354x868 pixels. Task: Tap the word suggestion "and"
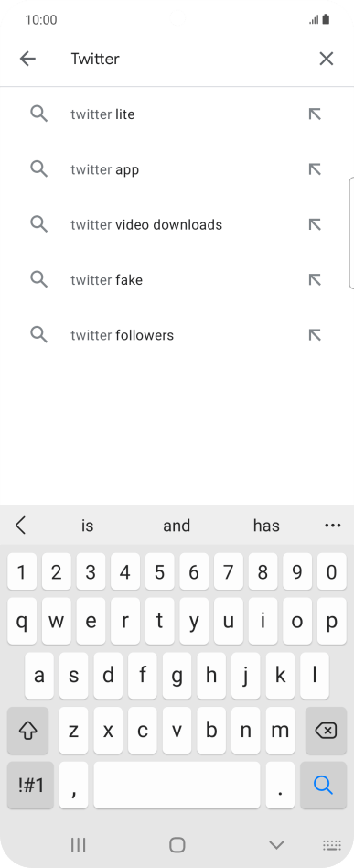pos(177,526)
